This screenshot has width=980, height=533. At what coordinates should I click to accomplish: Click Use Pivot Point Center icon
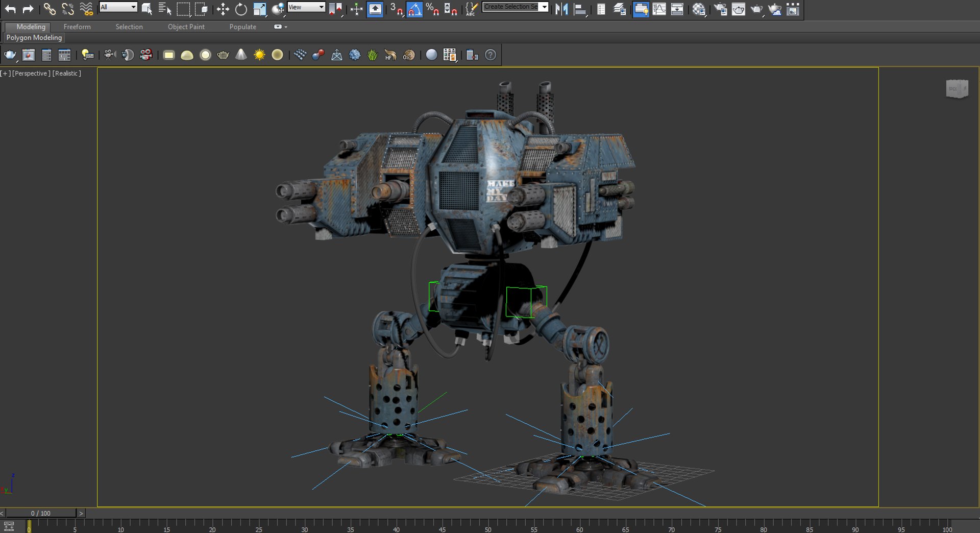[x=335, y=9]
